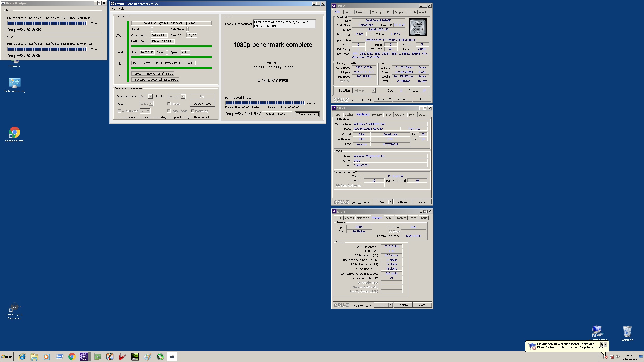The image size is (644, 362).
Task: Open Systemsteuerung desktop icon
Action: (x=14, y=85)
